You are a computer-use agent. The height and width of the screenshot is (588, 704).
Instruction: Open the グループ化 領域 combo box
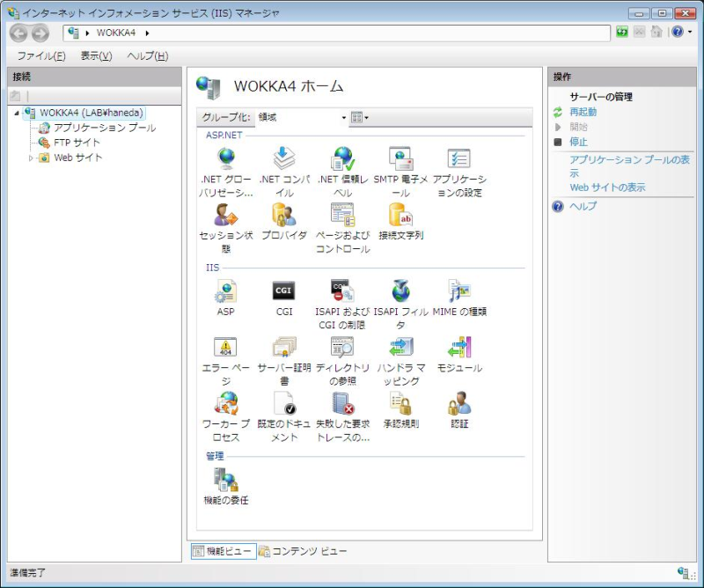tap(302, 118)
